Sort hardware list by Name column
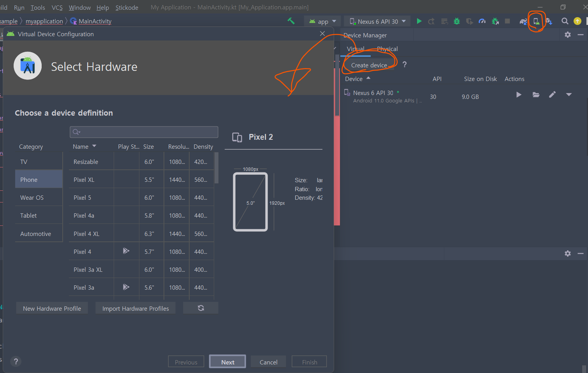This screenshot has width=588, height=373. pyautogui.click(x=85, y=146)
